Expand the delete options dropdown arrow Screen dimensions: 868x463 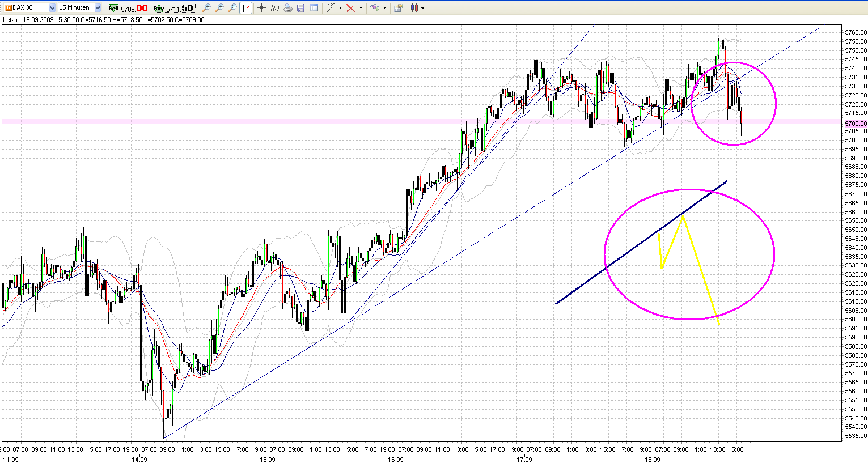tap(361, 8)
